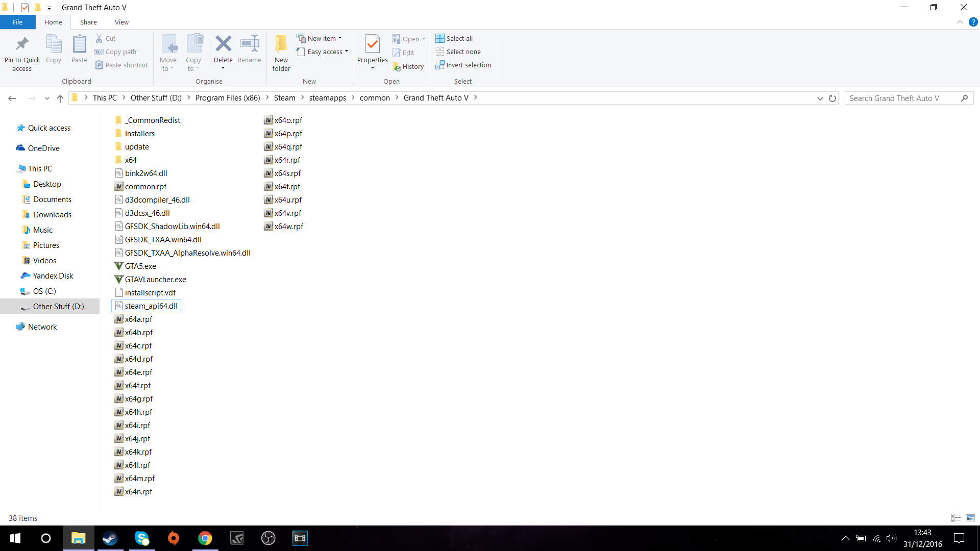This screenshot has height=551, width=980.
Task: Click the Steam taskbar icon
Action: (x=109, y=538)
